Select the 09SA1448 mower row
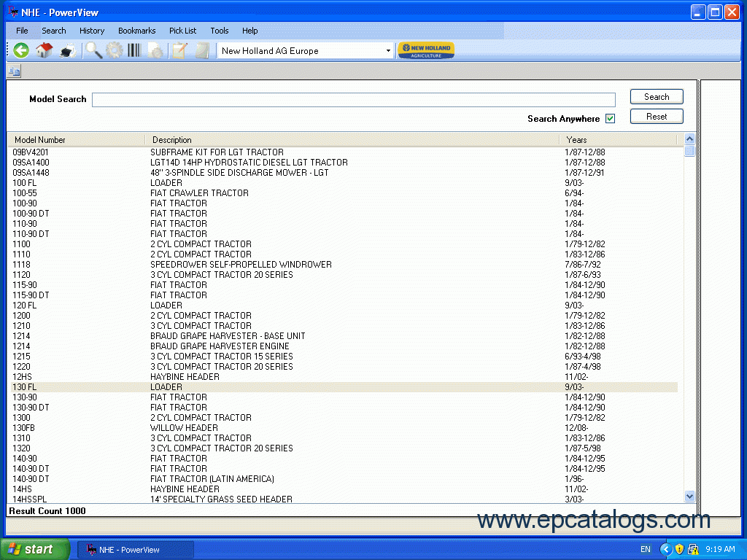This screenshot has height=560, width=747. point(344,172)
